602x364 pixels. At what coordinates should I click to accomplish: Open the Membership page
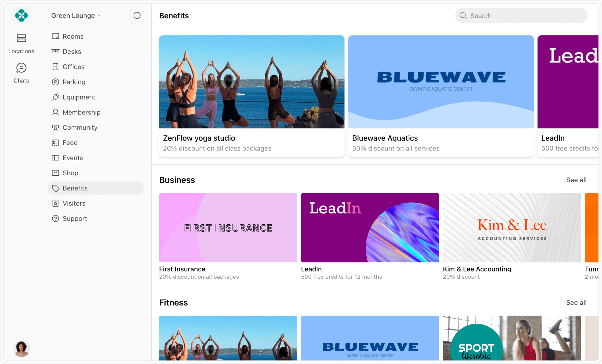pos(81,112)
